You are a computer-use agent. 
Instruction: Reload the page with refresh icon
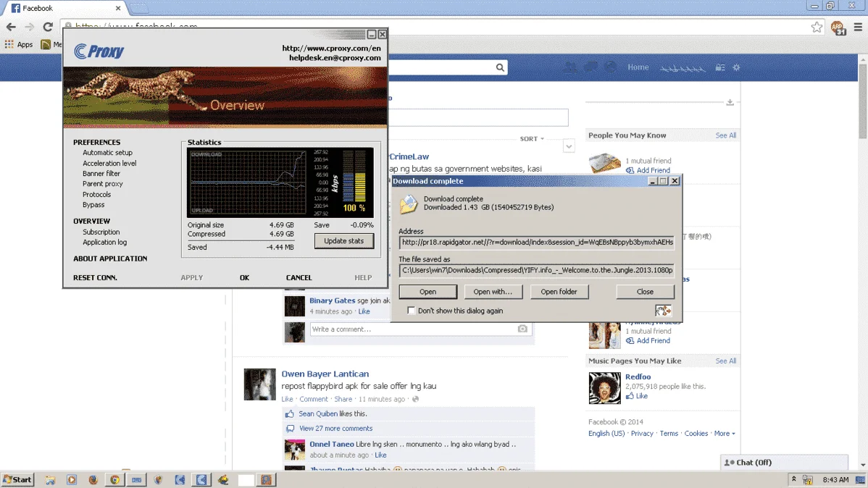pyautogui.click(x=48, y=27)
